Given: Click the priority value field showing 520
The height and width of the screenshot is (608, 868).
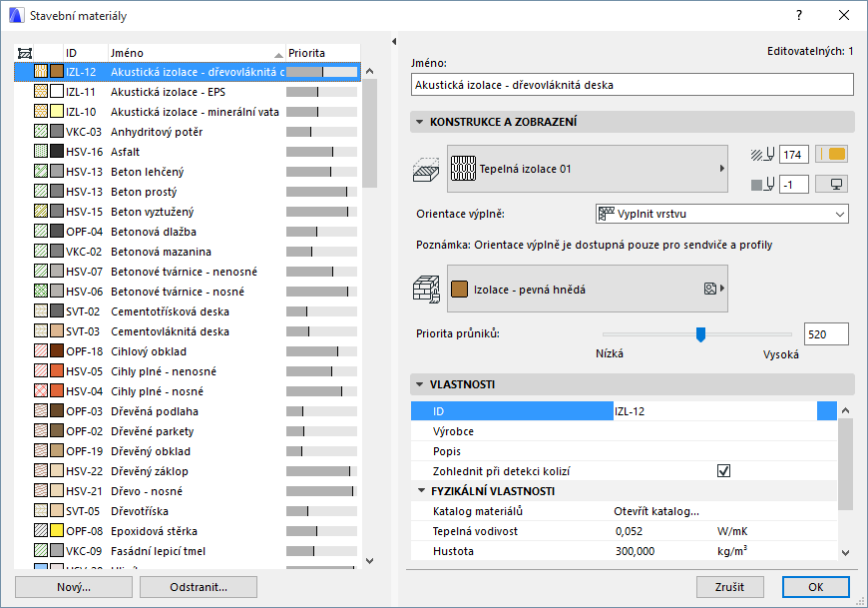Looking at the screenshot, I should pos(826,333).
